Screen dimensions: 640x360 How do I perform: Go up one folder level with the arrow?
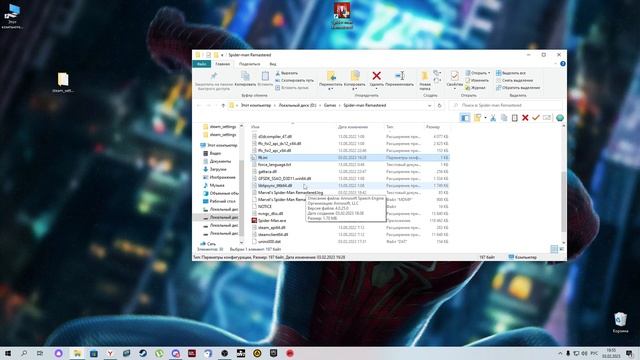pyautogui.click(x=223, y=106)
